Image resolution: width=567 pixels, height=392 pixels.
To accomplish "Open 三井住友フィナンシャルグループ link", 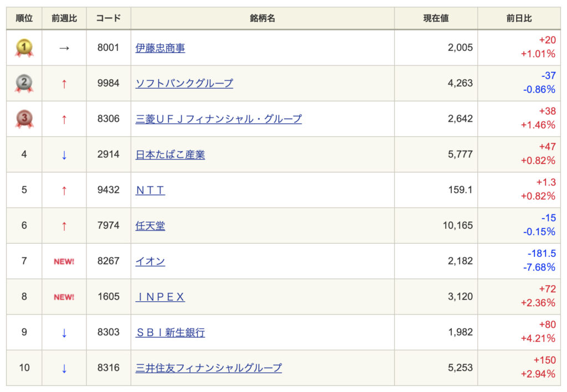I will (x=208, y=368).
